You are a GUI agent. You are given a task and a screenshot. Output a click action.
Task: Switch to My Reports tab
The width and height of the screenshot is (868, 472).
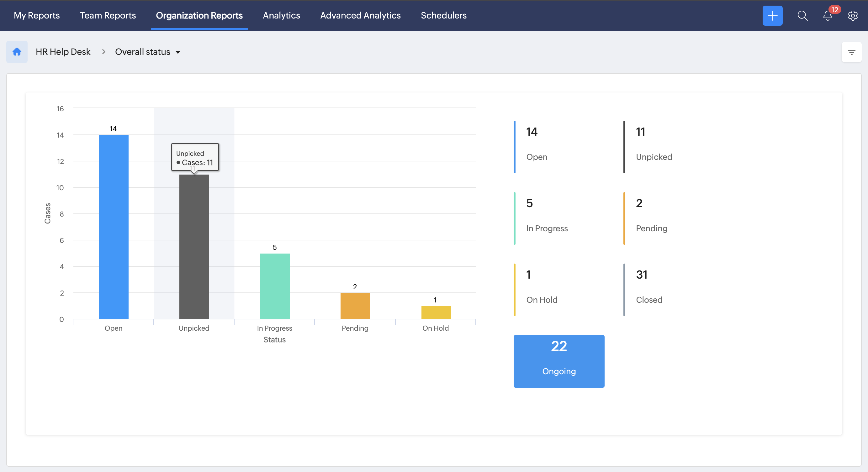(x=36, y=15)
